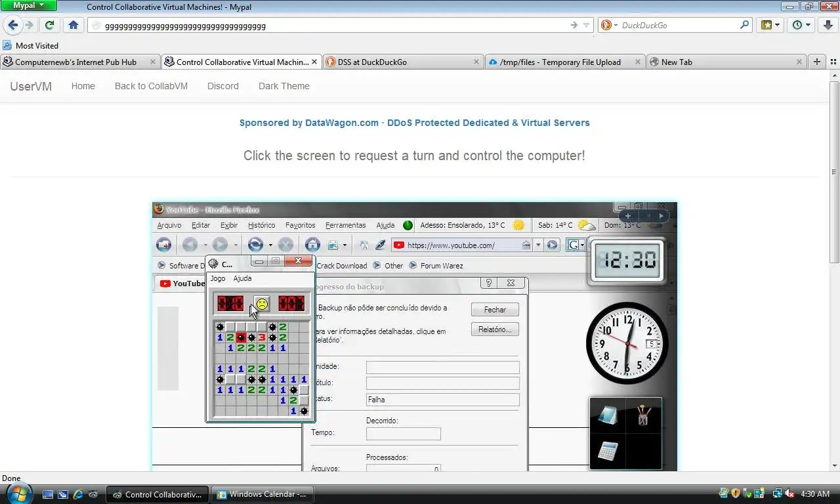
Task: Open the DuckDuckGo search engine selector
Action: pyautogui.click(x=610, y=25)
